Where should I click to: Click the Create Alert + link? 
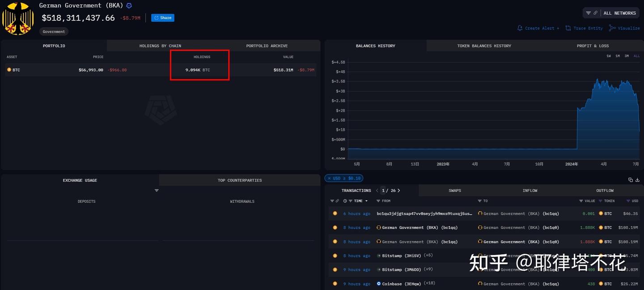tap(542, 28)
